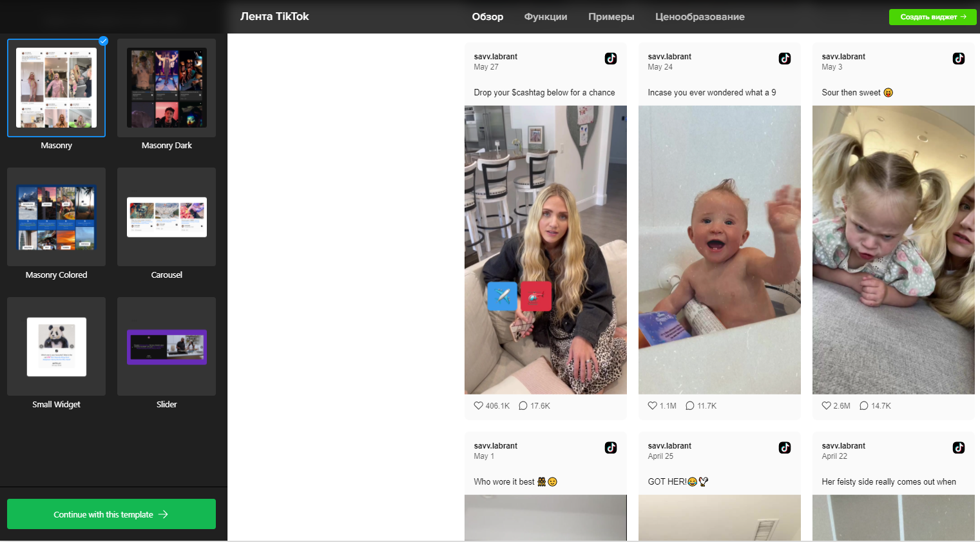Click the blue checkmark on the Masonry template
This screenshot has height=542, width=980.
(x=102, y=41)
